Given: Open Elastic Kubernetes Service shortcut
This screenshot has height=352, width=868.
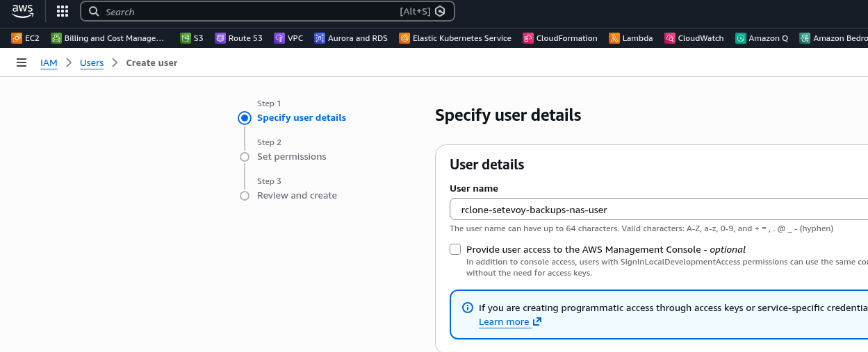Looking at the screenshot, I should [455, 38].
